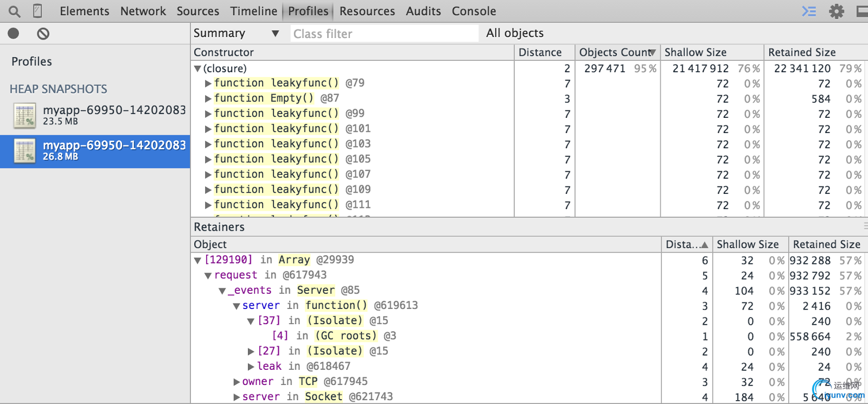Expand function leakyfunc() @79
Screen dimensions: 868x404
[x=208, y=84]
